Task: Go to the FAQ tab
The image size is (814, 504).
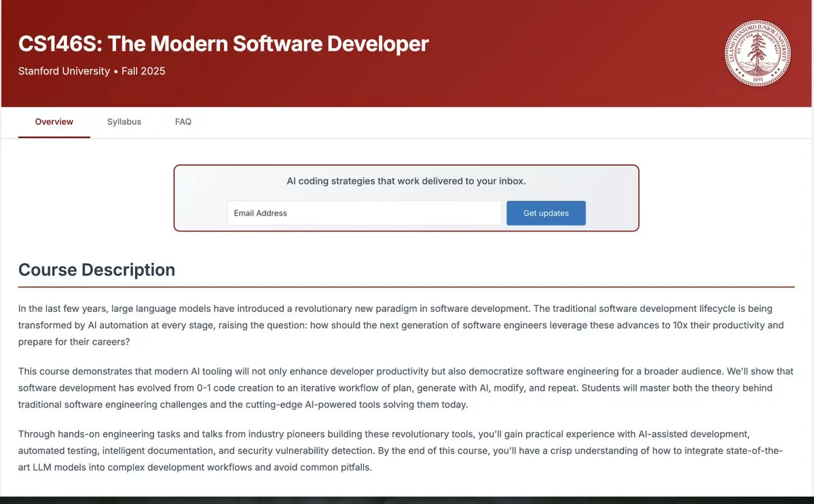Action: coord(183,122)
